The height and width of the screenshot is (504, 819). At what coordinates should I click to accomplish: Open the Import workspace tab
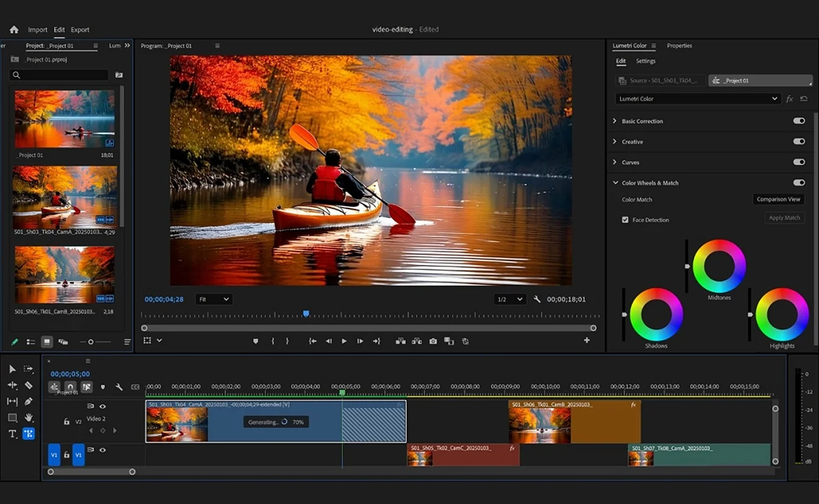[x=38, y=30]
